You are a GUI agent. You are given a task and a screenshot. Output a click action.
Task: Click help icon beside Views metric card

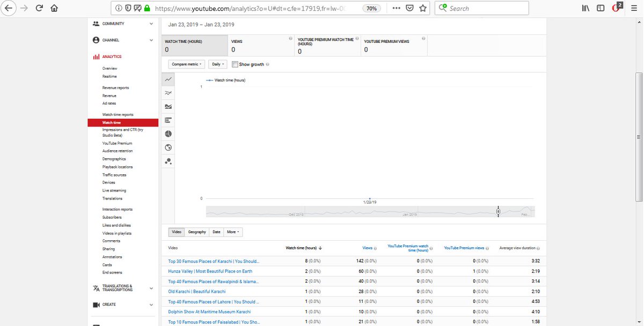(x=290, y=39)
